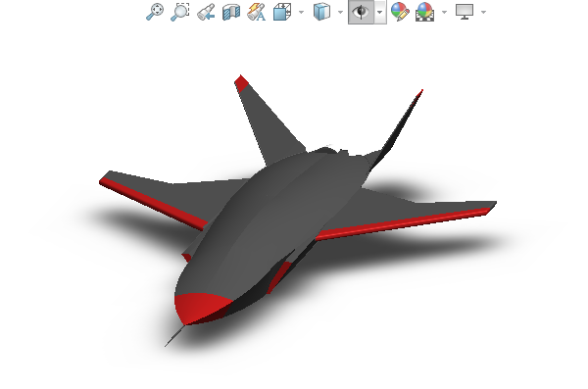Click the Zoom to Fit icon

155,12
